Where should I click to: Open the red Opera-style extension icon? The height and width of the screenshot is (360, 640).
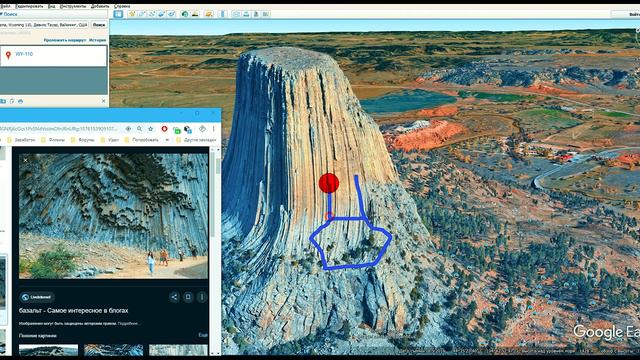coord(164,129)
